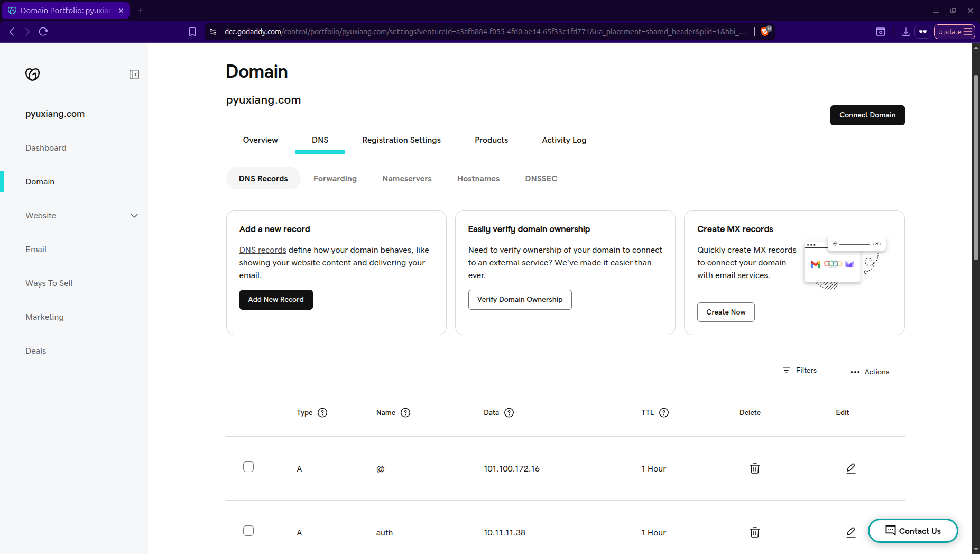Click the browser address bar
The height and width of the screenshot is (554, 980).
coord(476,32)
